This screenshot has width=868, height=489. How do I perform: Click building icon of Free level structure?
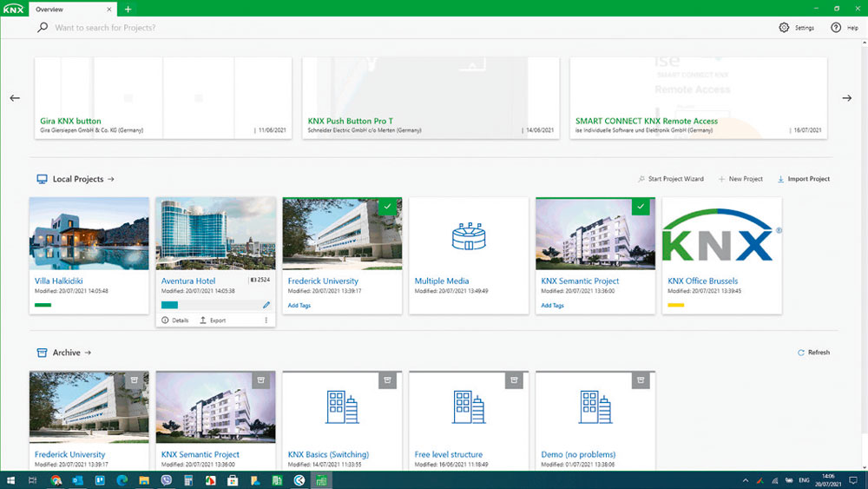point(469,407)
